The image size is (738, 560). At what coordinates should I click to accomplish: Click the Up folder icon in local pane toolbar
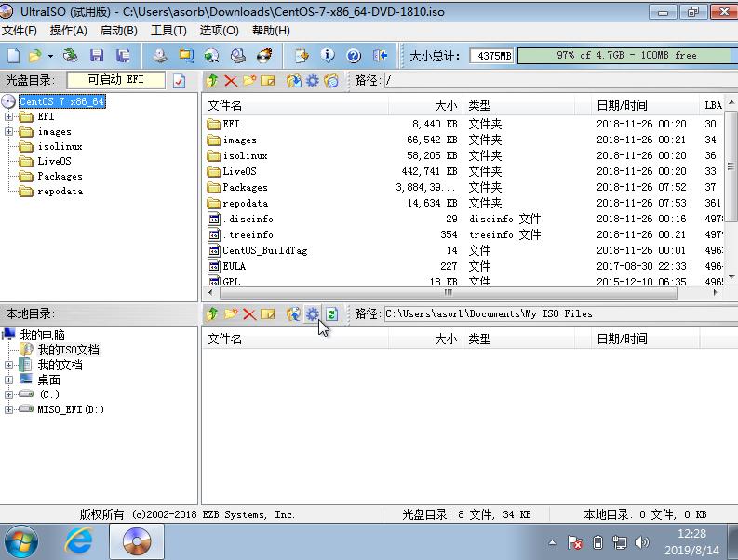tap(212, 313)
